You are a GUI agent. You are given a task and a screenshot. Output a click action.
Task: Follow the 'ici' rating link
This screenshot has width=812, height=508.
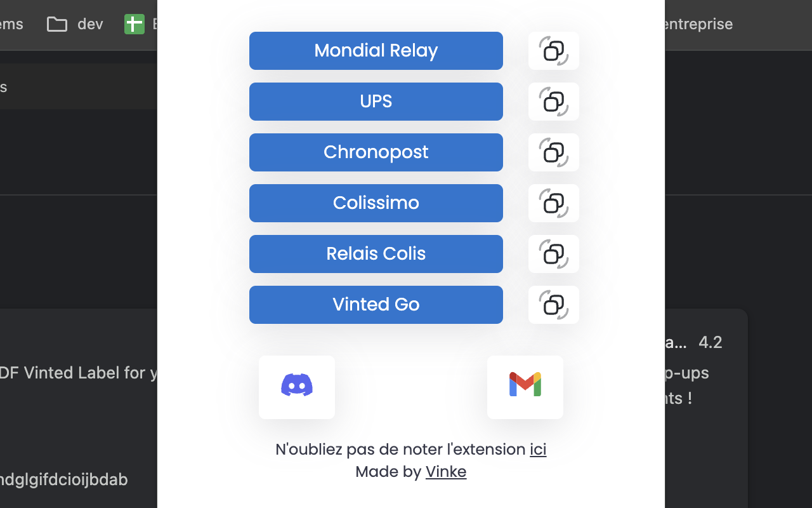click(x=538, y=450)
